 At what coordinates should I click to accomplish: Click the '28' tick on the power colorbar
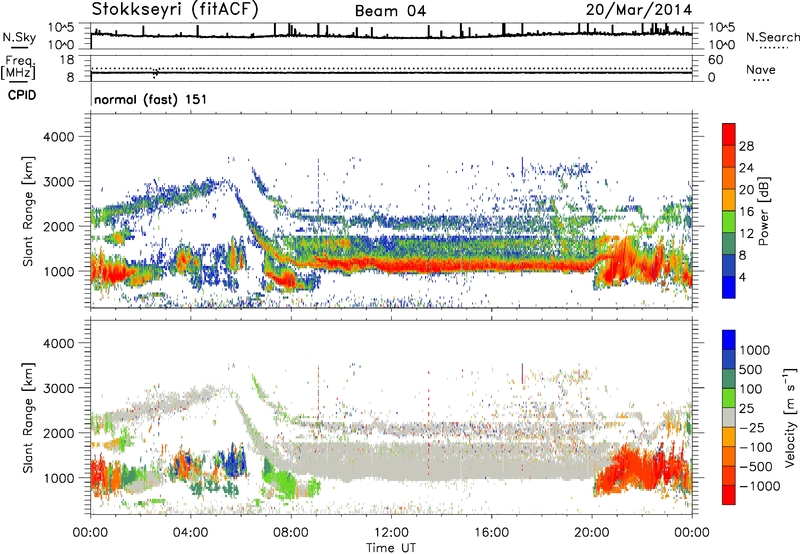coord(746,146)
